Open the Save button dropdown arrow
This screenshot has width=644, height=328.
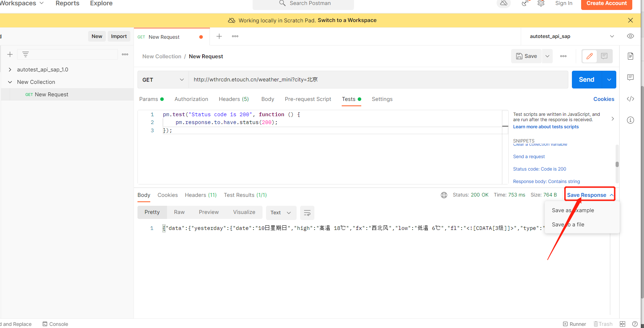coord(547,56)
